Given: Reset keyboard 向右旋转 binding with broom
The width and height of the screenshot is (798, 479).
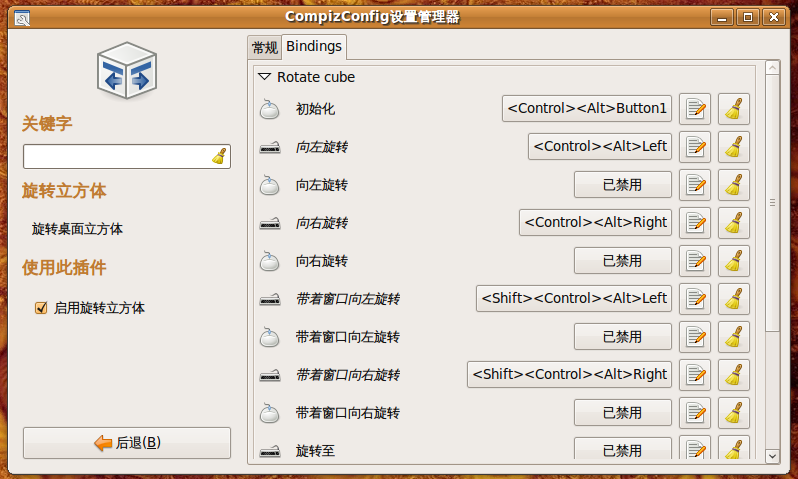Looking at the screenshot, I should tap(733, 222).
